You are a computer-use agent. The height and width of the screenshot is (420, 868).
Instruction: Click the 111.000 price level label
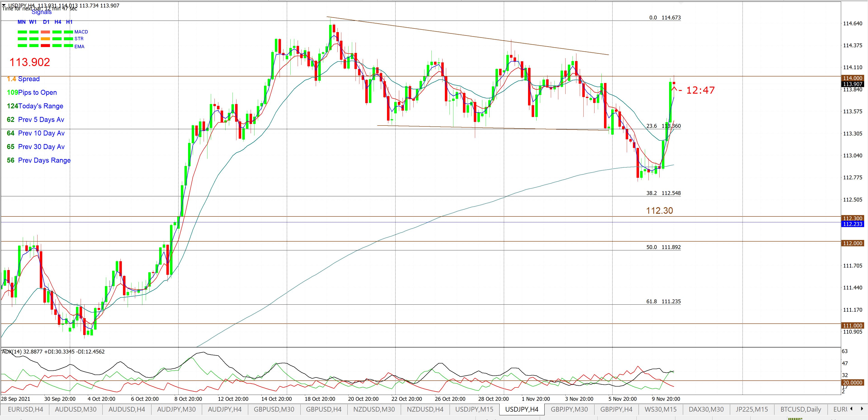point(852,326)
